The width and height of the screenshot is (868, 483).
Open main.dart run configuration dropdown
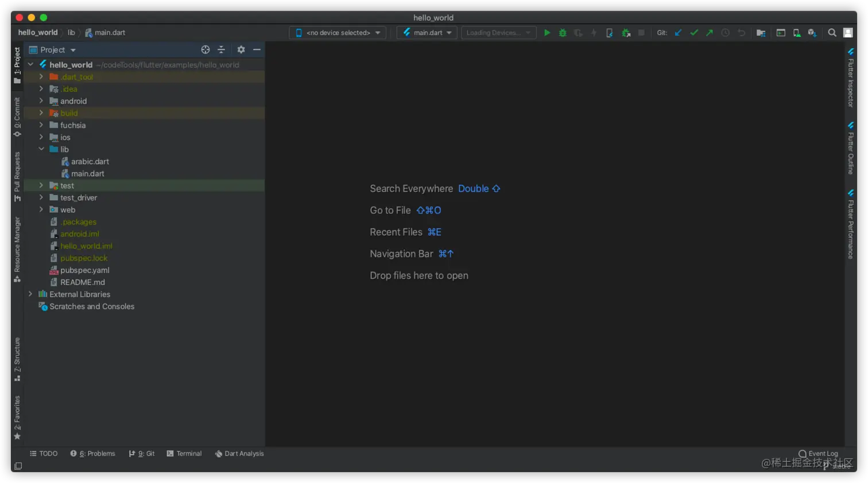pos(427,33)
